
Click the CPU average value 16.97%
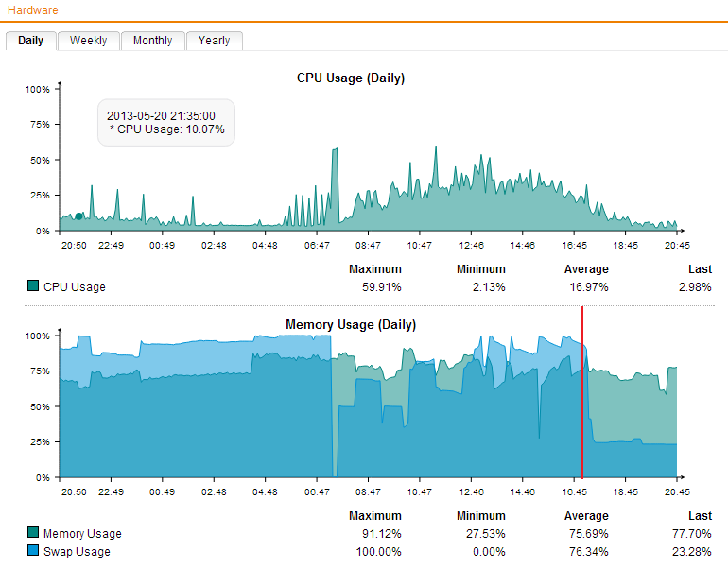coord(586,287)
